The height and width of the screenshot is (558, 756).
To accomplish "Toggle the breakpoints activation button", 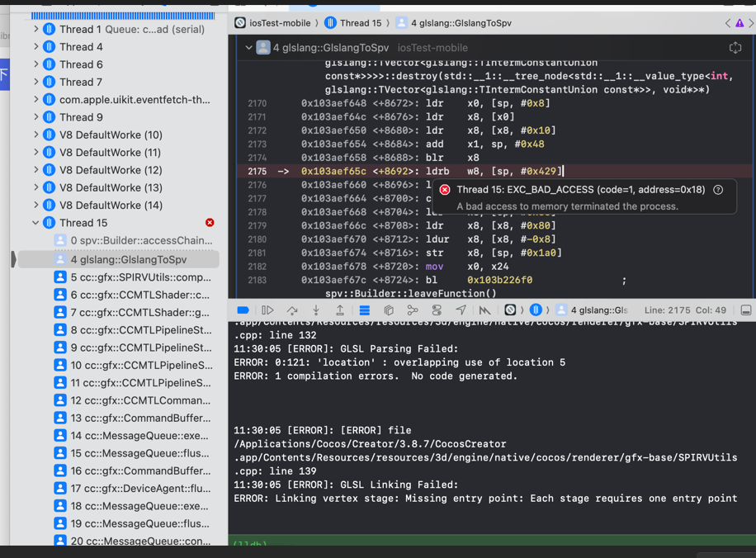I will click(x=243, y=310).
